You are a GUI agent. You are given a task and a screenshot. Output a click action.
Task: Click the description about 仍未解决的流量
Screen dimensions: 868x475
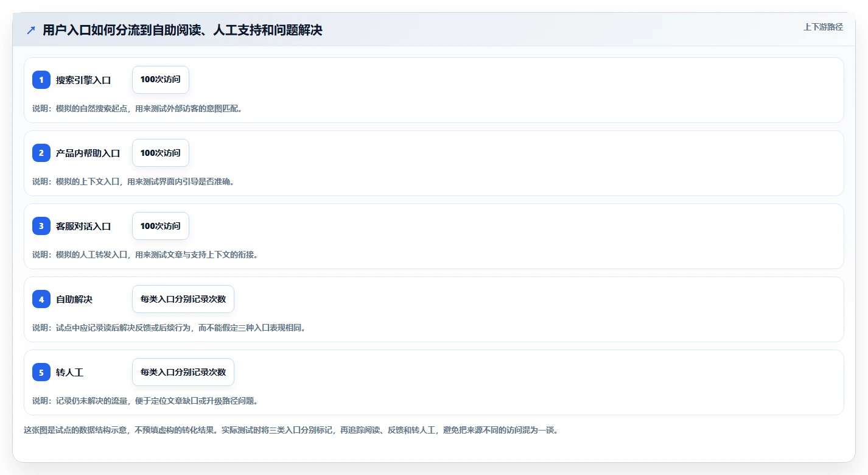click(145, 401)
